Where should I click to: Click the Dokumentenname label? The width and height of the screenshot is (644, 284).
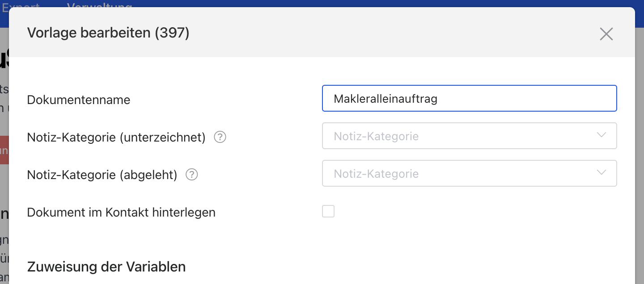pos(79,100)
